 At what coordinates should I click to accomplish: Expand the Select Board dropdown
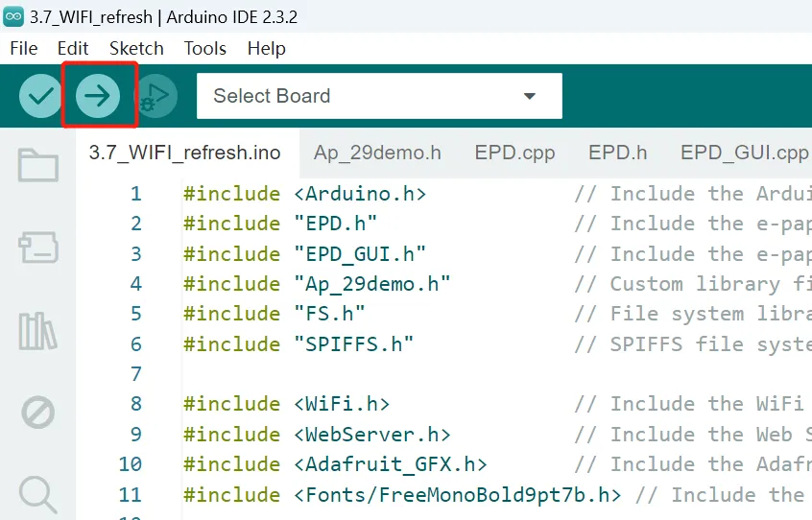click(379, 96)
